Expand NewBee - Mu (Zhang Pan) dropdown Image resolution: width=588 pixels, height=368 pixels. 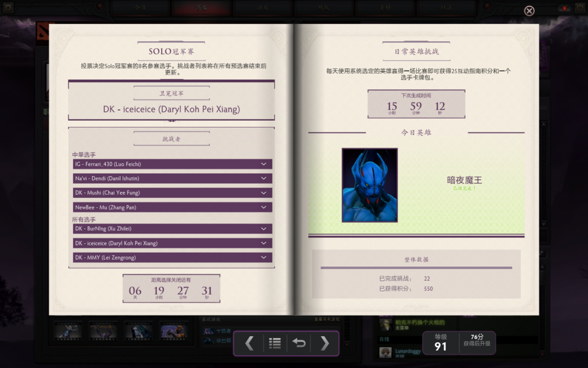(x=172, y=207)
